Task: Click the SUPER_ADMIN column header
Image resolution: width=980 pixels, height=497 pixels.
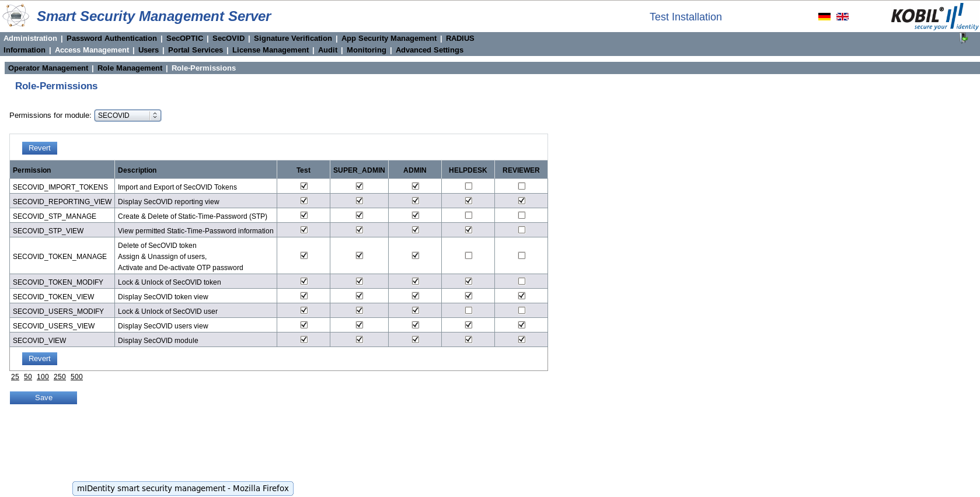Action: point(359,170)
